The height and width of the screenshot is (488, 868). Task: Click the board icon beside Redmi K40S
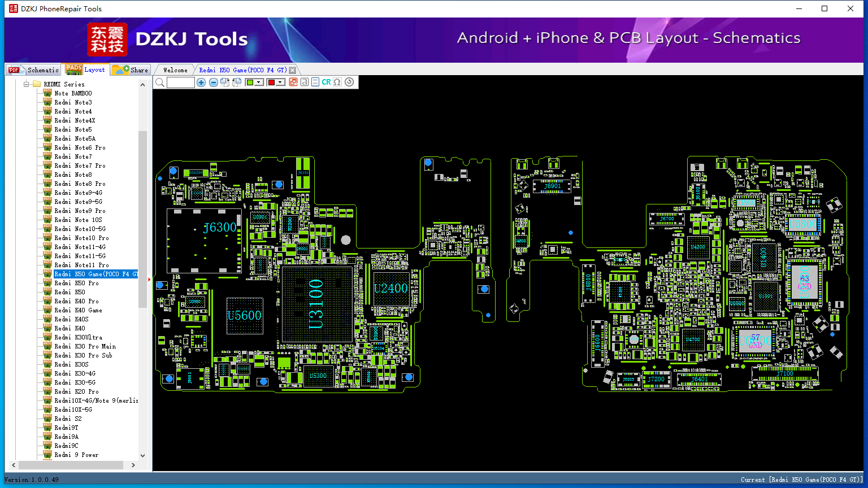47,319
